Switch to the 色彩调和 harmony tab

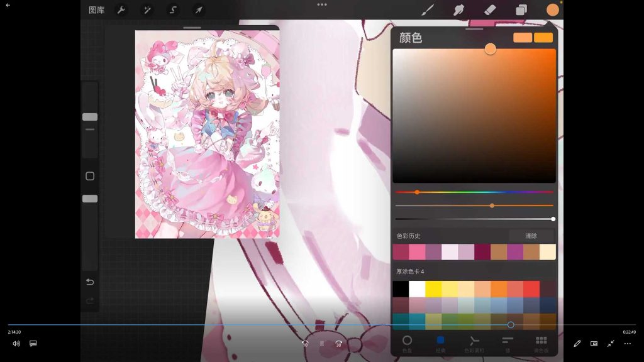pos(474,344)
